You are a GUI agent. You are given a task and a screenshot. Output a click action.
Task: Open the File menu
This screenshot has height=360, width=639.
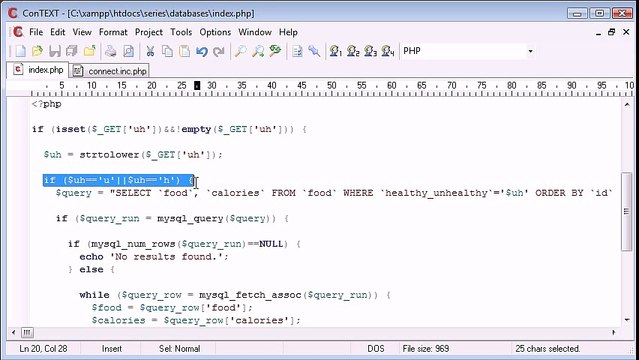(x=36, y=32)
